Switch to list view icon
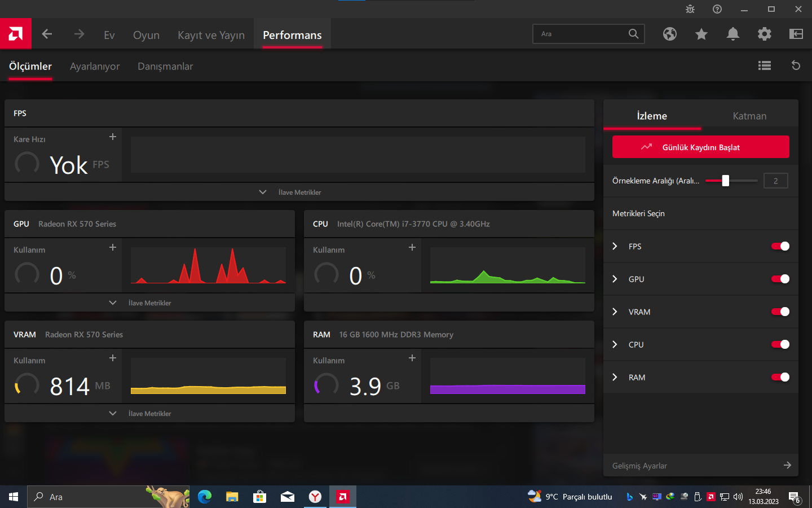Image resolution: width=812 pixels, height=508 pixels. (765, 65)
